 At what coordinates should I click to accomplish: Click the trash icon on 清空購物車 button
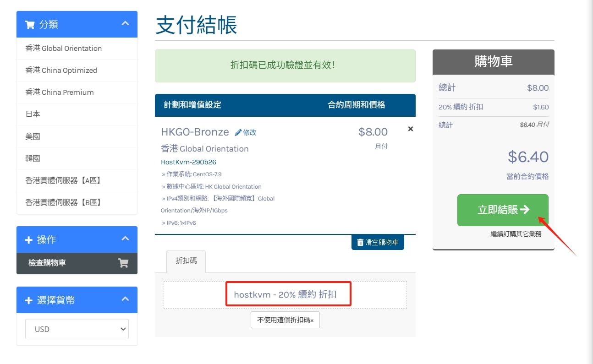[x=360, y=242]
